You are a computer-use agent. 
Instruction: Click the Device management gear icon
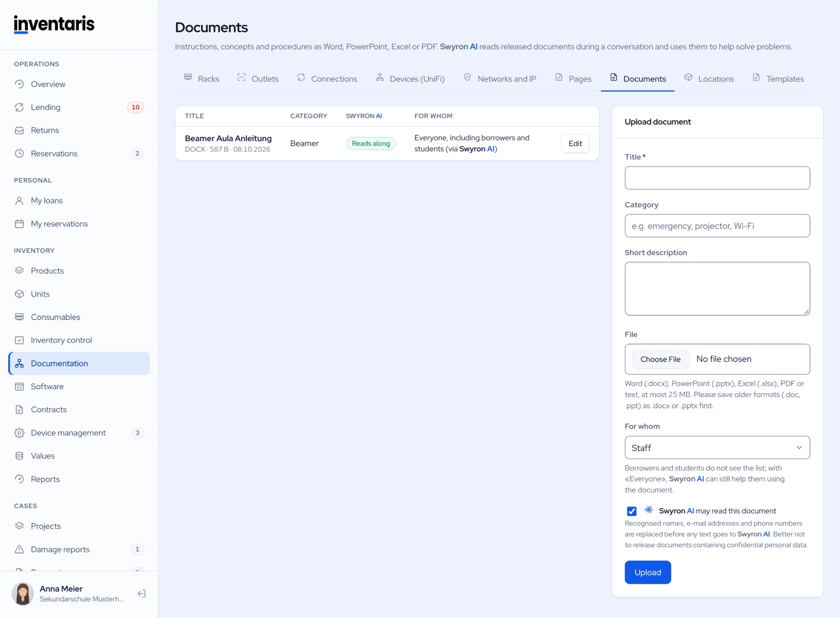pos(19,433)
